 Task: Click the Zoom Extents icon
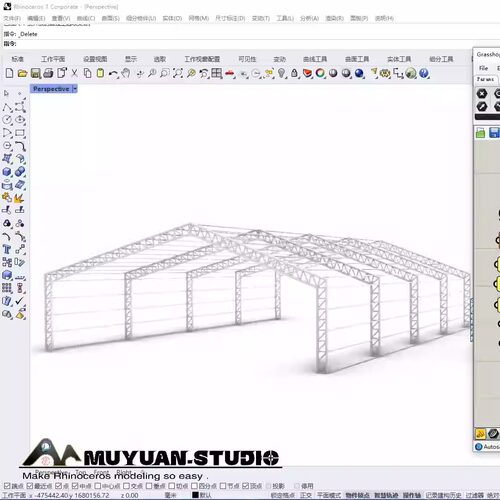click(x=178, y=73)
